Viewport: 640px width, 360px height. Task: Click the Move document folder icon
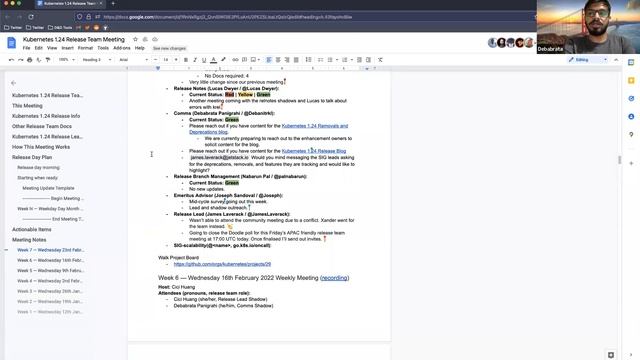coord(145,39)
